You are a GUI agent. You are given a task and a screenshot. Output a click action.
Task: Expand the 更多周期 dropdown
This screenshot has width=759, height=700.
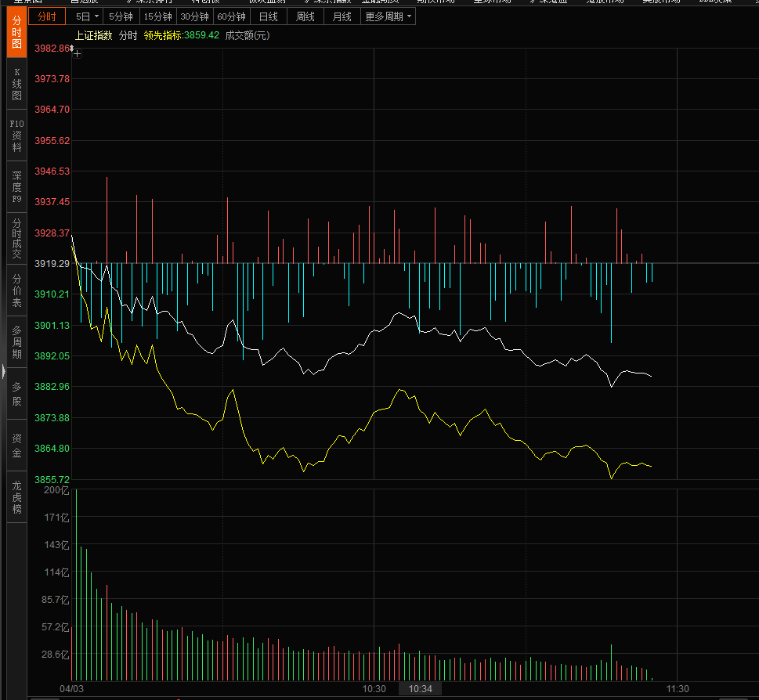pyautogui.click(x=389, y=16)
